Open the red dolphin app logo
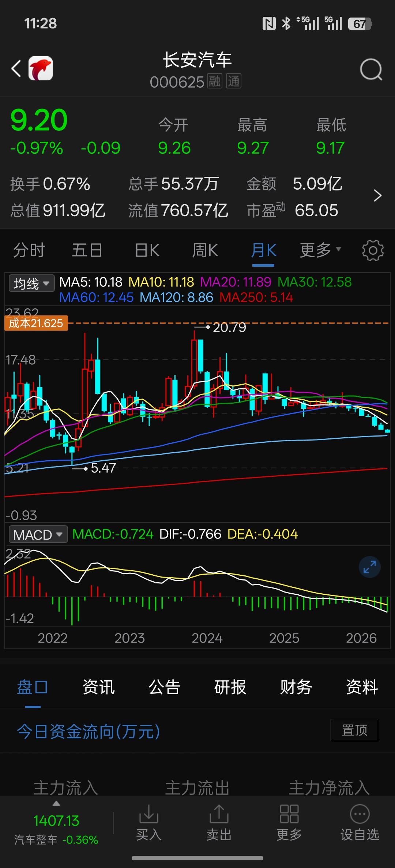The width and height of the screenshot is (395, 868). (x=41, y=68)
